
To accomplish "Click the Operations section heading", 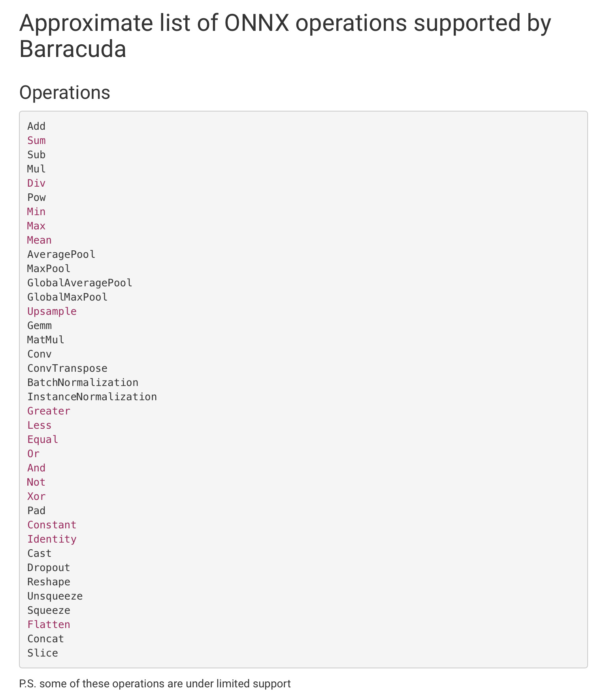I will pyautogui.click(x=65, y=93).
